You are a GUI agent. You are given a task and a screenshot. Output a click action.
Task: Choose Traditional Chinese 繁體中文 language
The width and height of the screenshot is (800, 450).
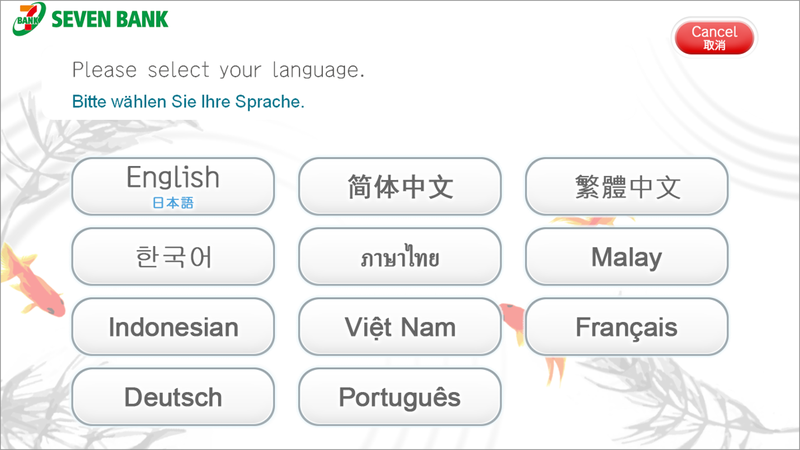tap(627, 186)
